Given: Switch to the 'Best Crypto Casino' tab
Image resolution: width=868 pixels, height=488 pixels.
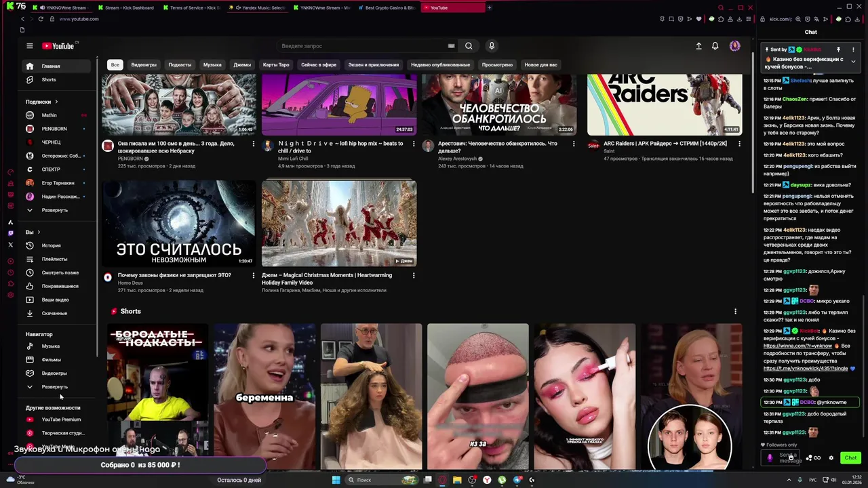Looking at the screenshot, I should (387, 7).
